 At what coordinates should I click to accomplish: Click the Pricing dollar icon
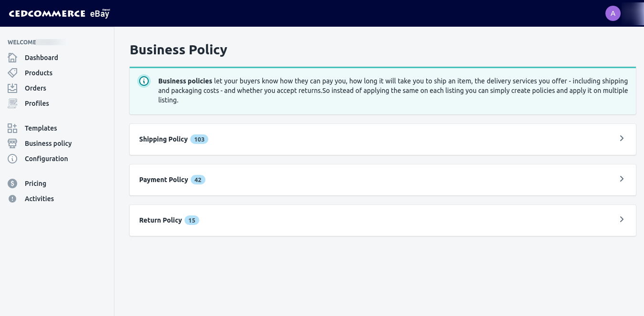(x=12, y=183)
